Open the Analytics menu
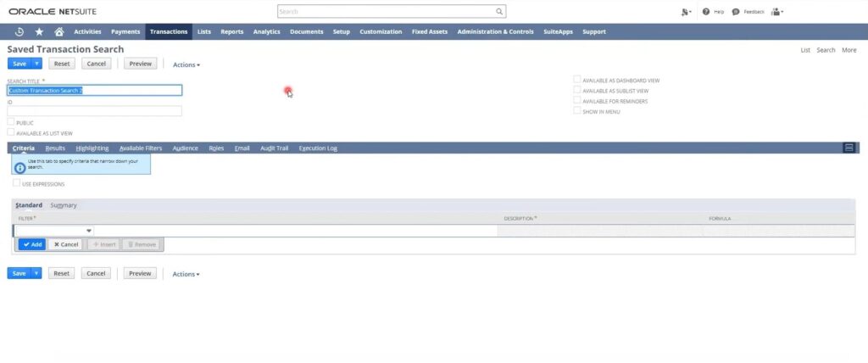The image size is (868, 363). pyautogui.click(x=267, y=31)
